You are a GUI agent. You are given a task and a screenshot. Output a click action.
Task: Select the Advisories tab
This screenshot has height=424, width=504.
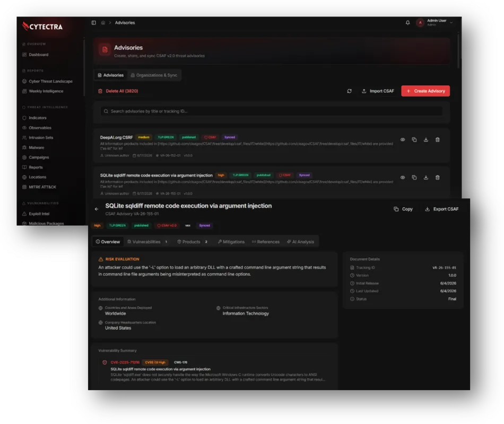(x=110, y=75)
